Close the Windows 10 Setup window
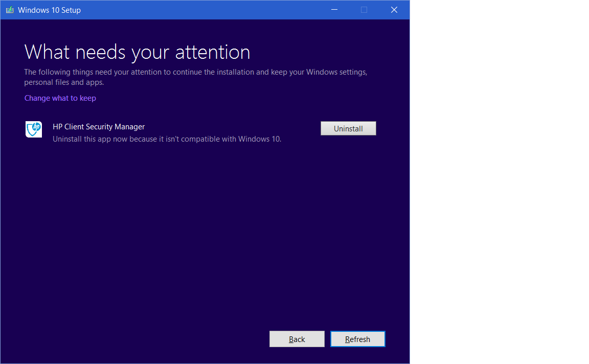 click(x=394, y=10)
